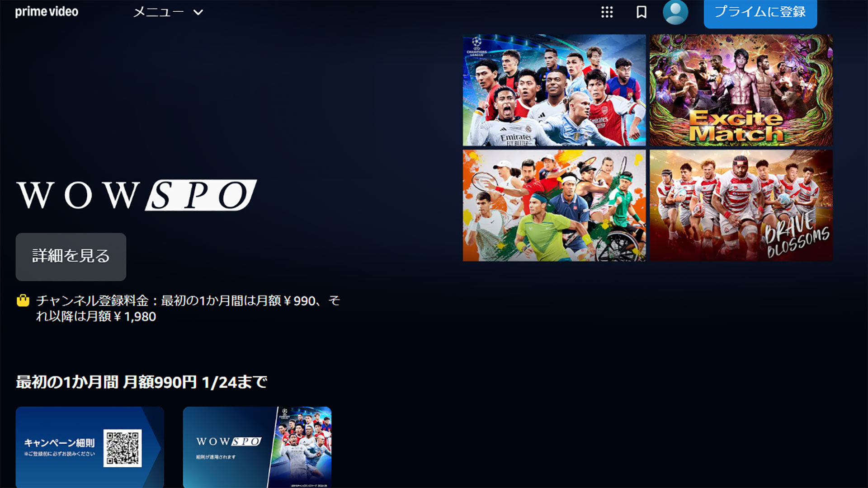Select the prime video menu bar

point(434,12)
